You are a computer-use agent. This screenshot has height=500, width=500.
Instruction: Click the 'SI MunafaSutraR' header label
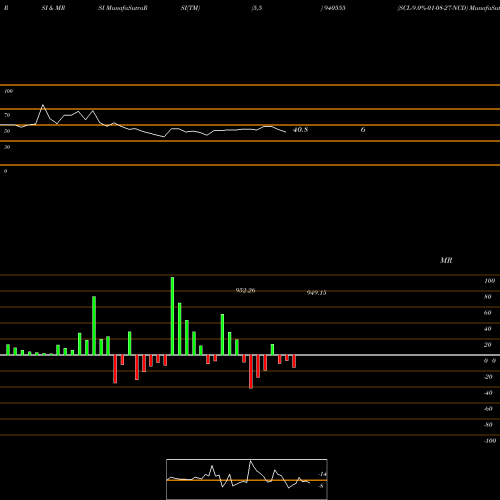click(123, 8)
